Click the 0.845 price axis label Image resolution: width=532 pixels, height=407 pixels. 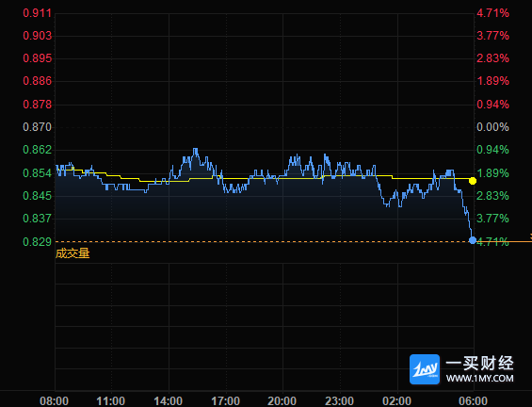(x=37, y=196)
